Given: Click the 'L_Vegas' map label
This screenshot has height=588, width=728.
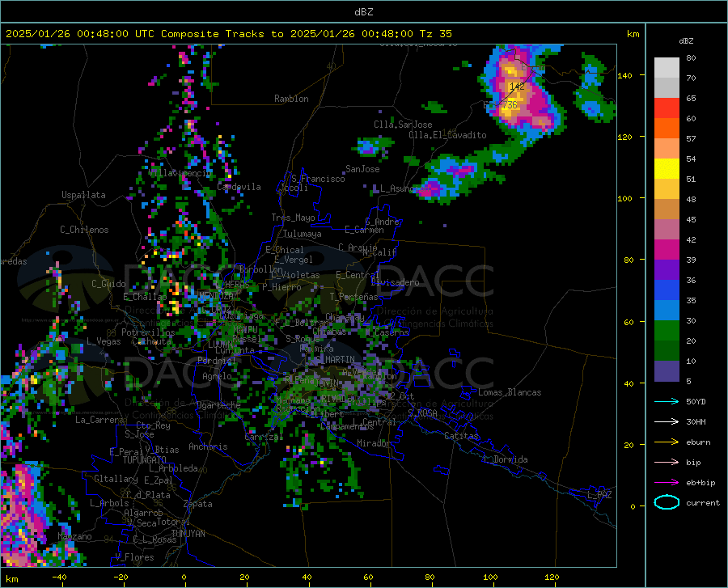Looking at the screenshot, I should [104, 341].
